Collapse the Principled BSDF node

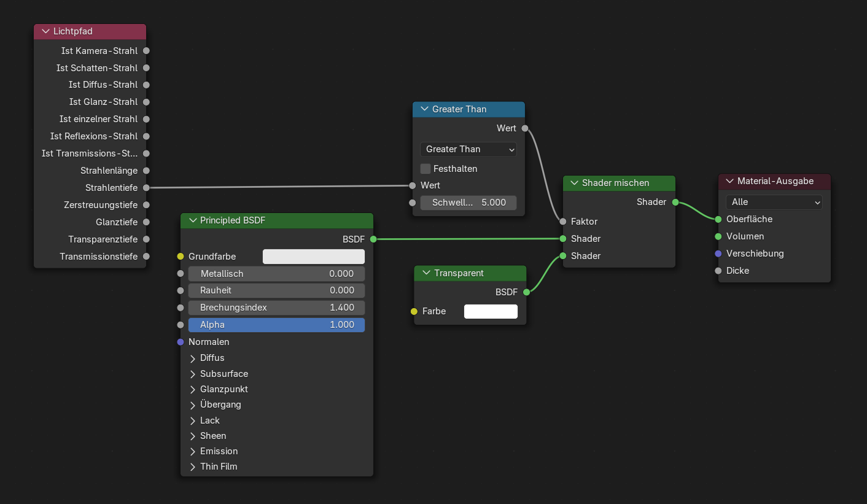point(192,220)
